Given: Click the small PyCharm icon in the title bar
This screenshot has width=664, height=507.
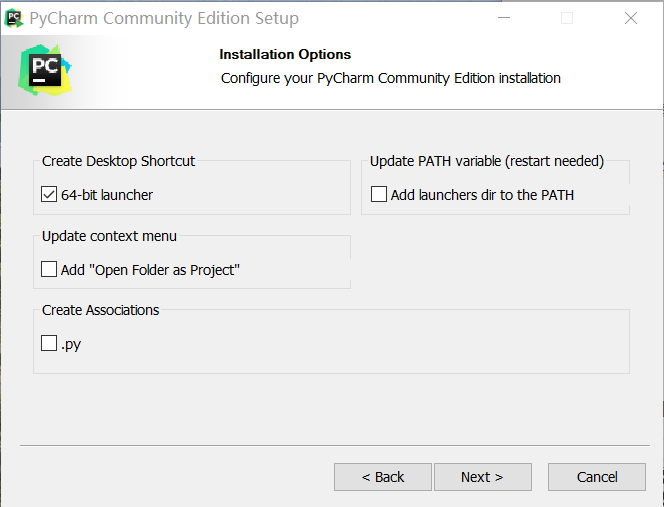Looking at the screenshot, I should click(x=14, y=18).
